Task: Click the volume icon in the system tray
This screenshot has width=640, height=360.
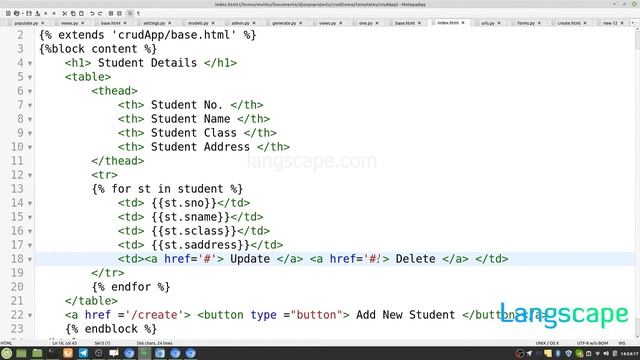Action: (x=606, y=353)
